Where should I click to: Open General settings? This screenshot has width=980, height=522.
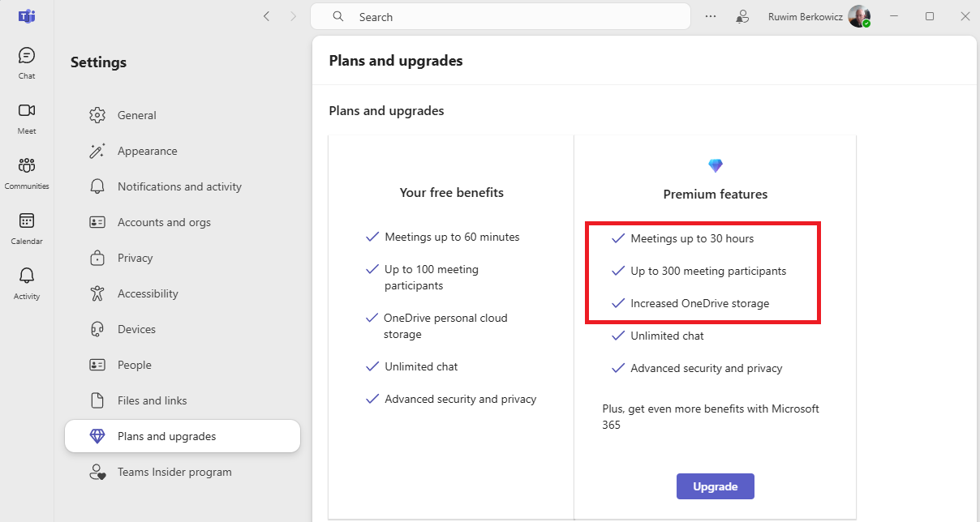136,115
